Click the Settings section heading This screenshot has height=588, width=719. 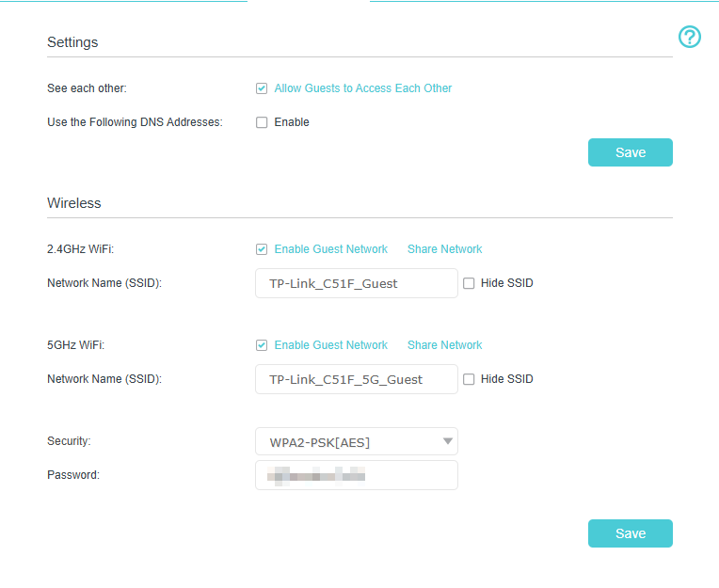[x=72, y=42]
